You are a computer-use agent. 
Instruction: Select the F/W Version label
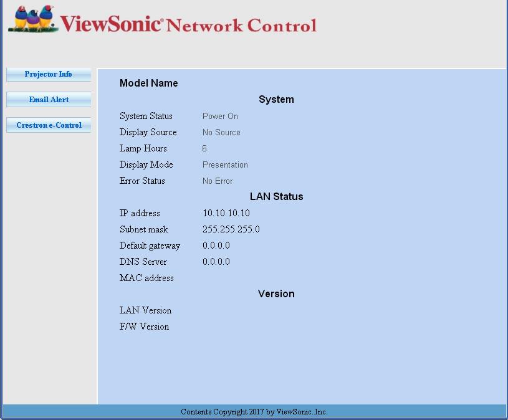tap(144, 327)
